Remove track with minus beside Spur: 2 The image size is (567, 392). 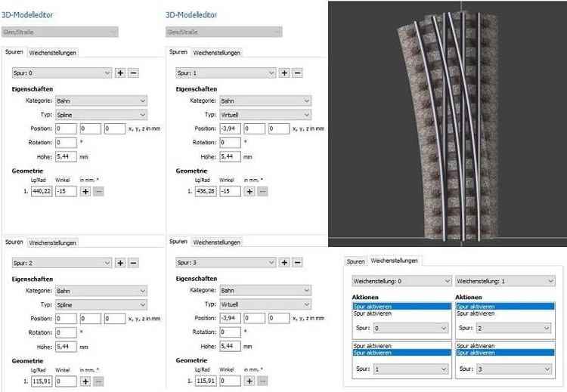coord(133,263)
